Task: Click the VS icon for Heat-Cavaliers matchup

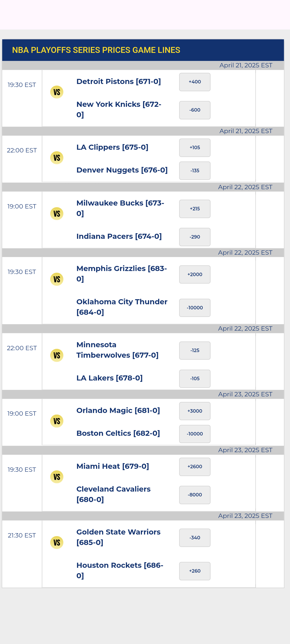Action: [x=57, y=477]
